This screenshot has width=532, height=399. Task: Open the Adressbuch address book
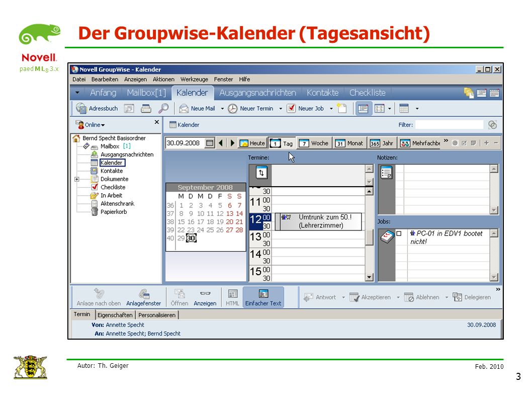coord(97,108)
